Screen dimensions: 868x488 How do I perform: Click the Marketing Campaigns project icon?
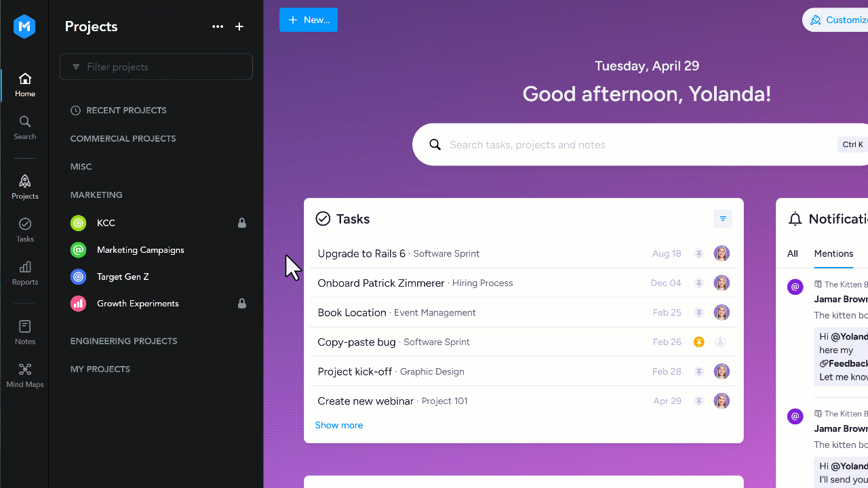(x=79, y=250)
